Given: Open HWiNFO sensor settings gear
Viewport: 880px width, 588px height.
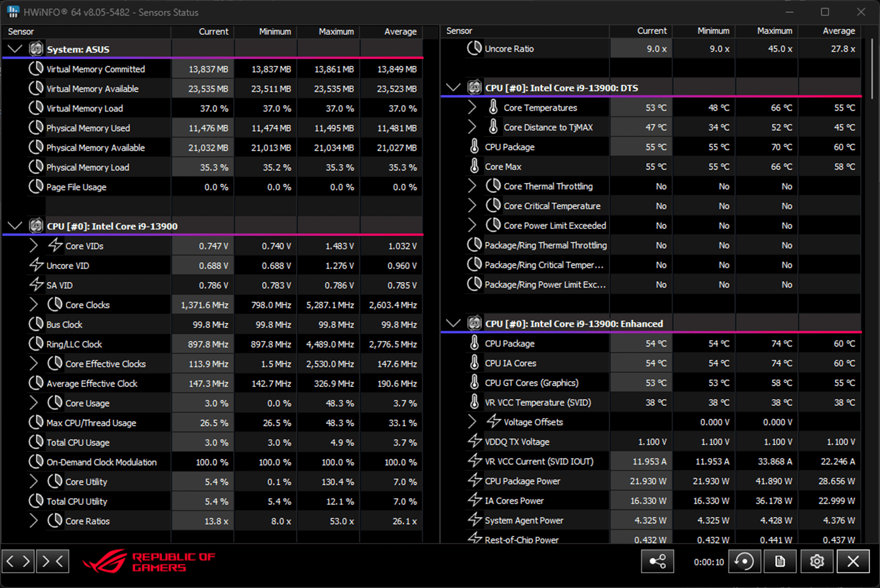Looking at the screenshot, I should click(x=817, y=561).
